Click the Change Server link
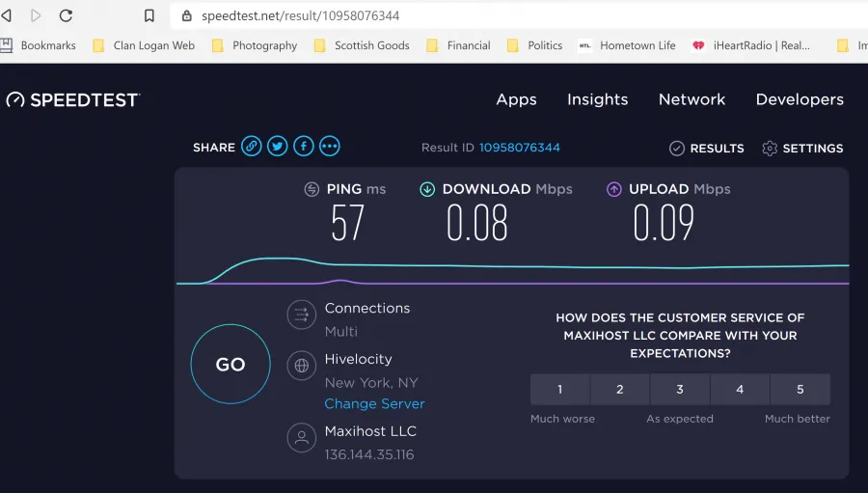 374,404
